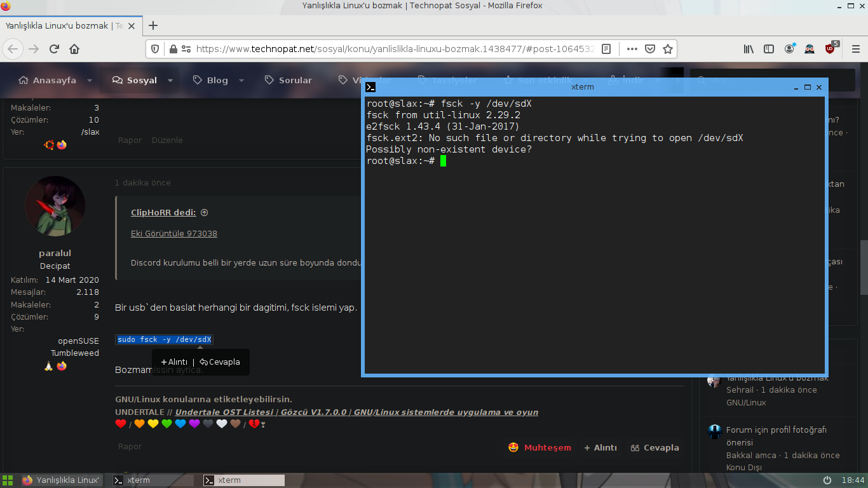Expand the Blog dropdown arrow

241,81
